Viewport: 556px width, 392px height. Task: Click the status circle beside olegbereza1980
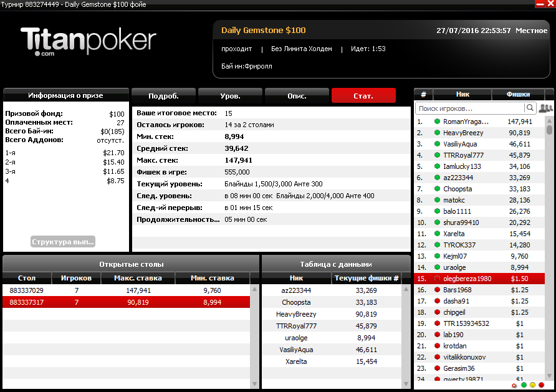click(437, 279)
